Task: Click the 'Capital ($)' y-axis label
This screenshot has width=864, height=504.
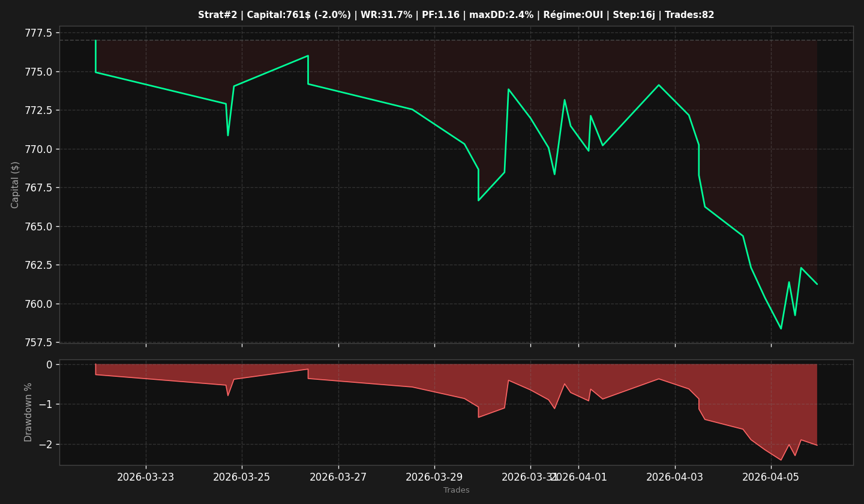Action: pyautogui.click(x=16, y=185)
